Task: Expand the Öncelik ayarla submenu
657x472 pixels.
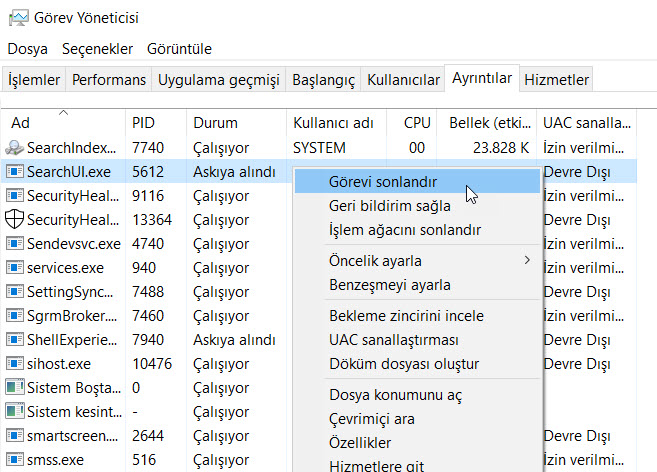Action: point(417,261)
